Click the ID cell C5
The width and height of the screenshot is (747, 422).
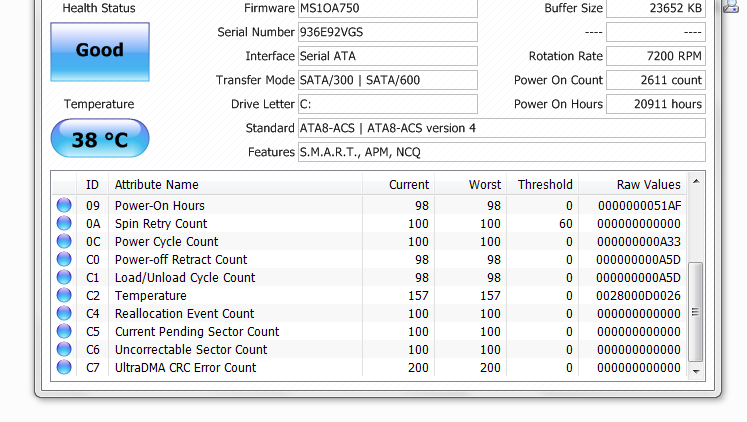[x=93, y=332]
